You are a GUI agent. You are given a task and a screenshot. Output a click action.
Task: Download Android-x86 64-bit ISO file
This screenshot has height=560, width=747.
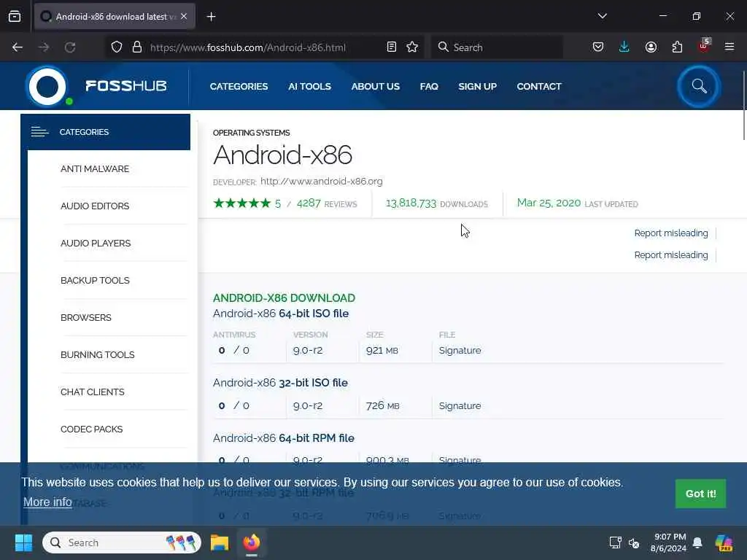[x=281, y=314]
